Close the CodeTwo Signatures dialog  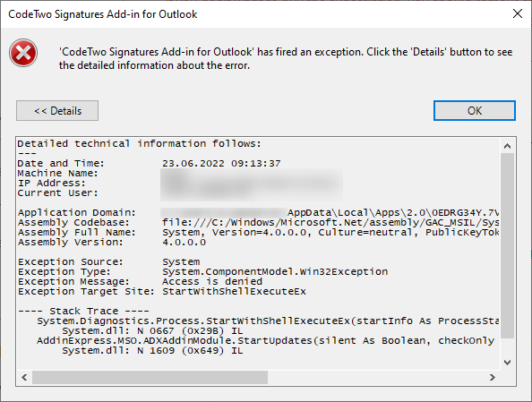[518, 14]
